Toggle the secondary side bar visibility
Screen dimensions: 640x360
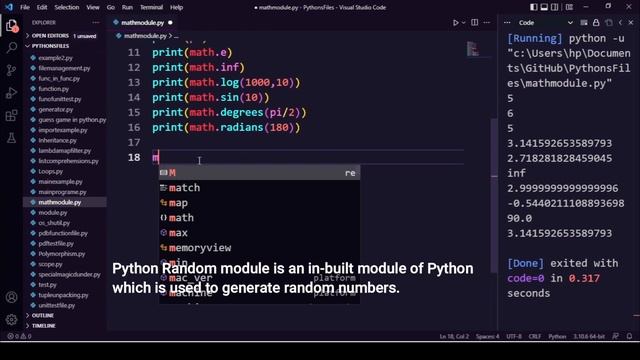click(x=555, y=7)
